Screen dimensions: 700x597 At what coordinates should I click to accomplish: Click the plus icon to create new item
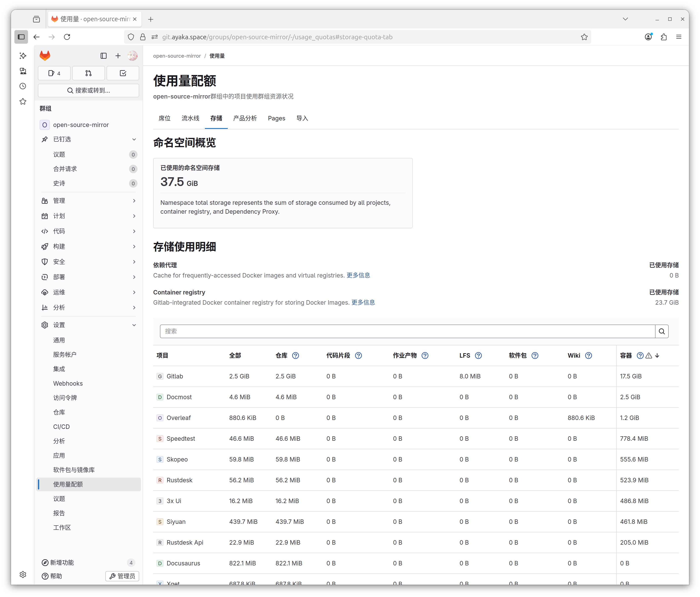pos(118,56)
